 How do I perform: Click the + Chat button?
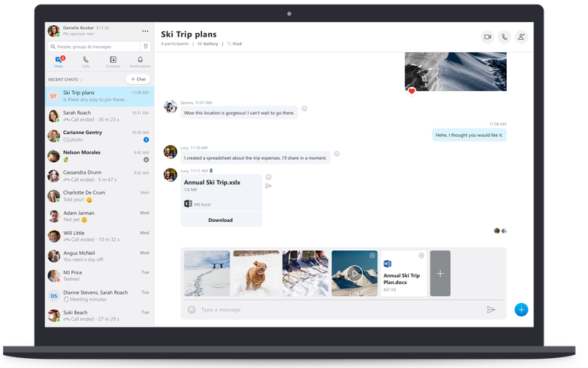[x=138, y=79]
